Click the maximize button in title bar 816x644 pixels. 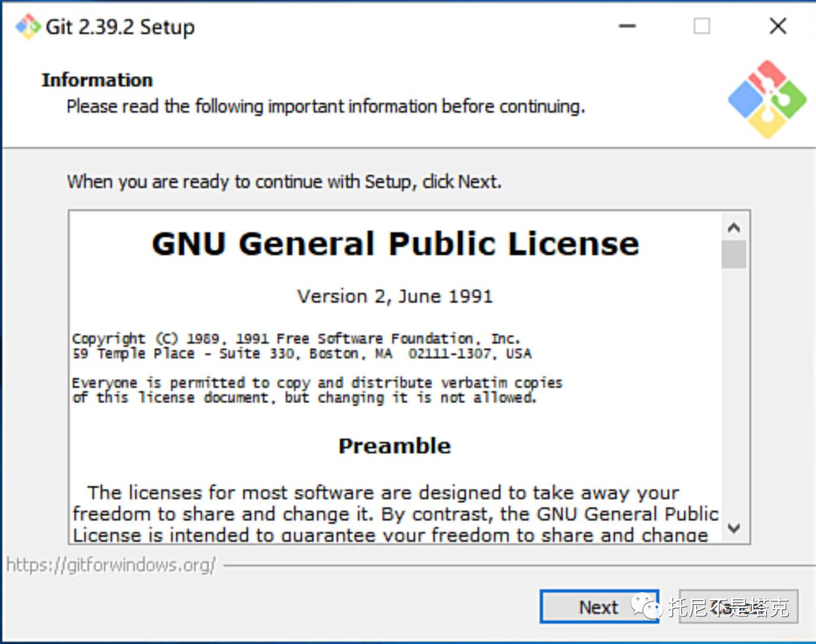point(702,26)
